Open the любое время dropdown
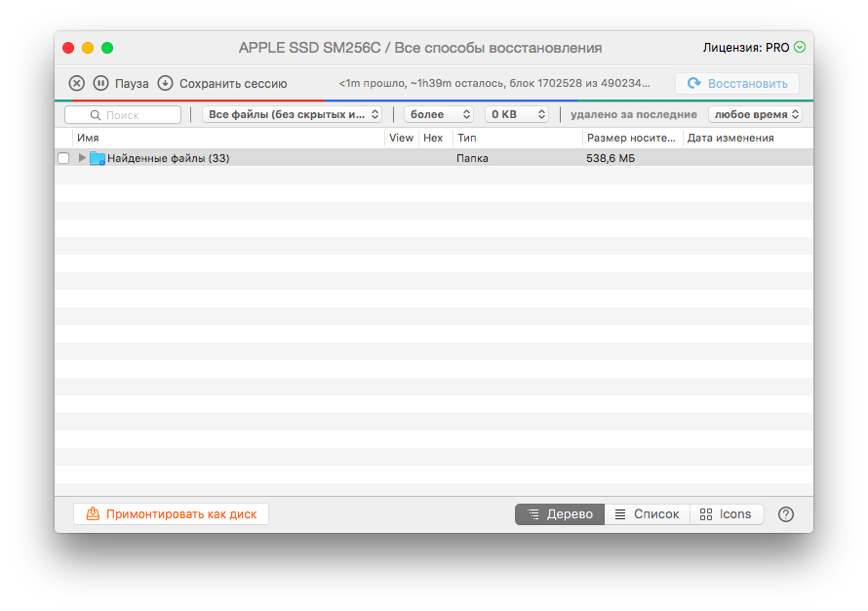This screenshot has width=868, height=611. click(755, 114)
